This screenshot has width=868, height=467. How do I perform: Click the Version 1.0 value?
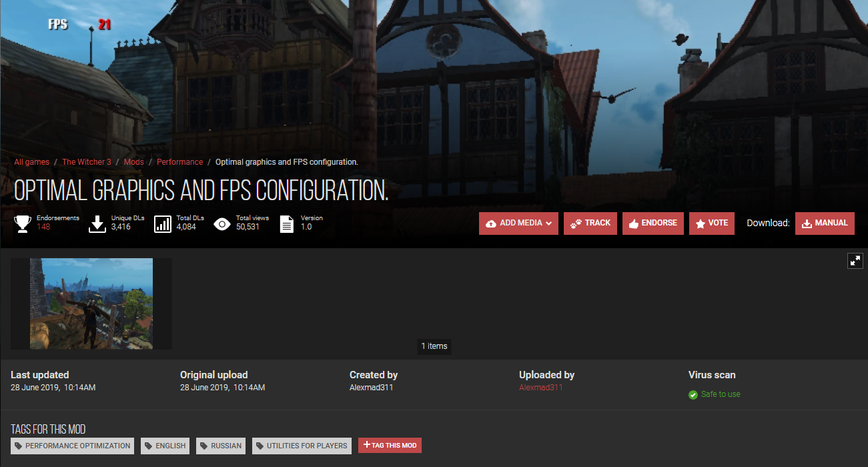pyautogui.click(x=306, y=227)
